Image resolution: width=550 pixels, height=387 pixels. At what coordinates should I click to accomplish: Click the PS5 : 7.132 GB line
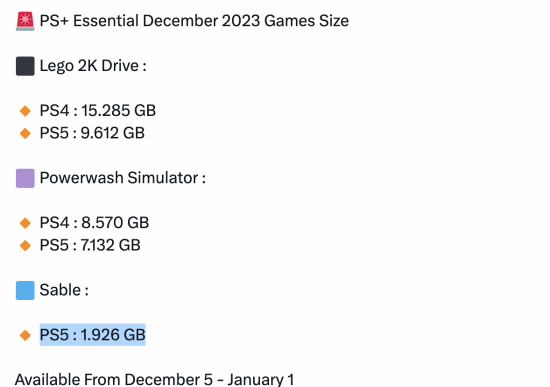[90, 245]
